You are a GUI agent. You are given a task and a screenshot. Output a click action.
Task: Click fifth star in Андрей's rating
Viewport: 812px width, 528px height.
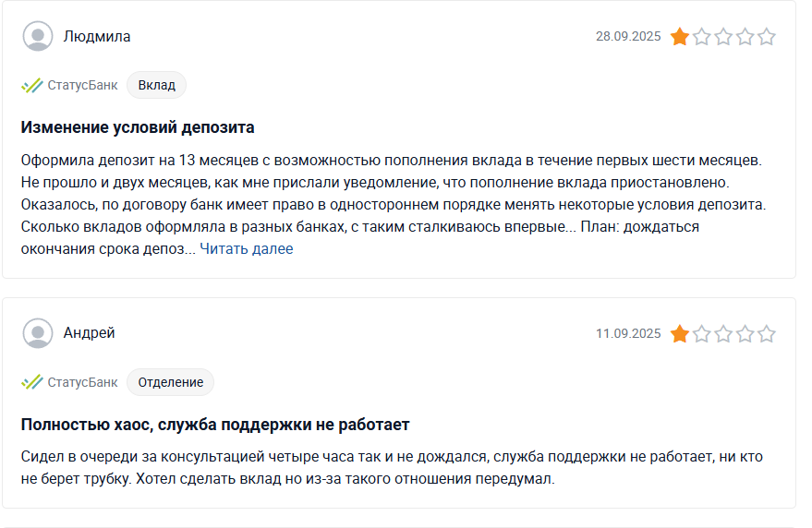pos(767,334)
